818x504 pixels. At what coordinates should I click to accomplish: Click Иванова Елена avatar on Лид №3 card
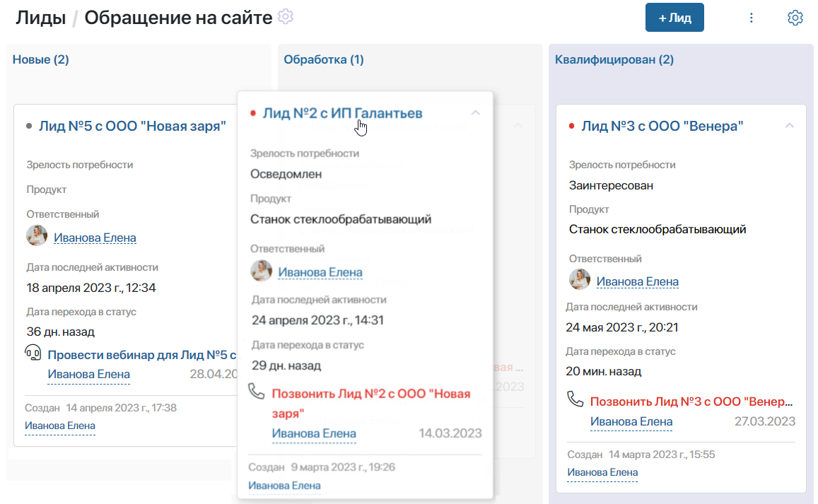click(x=580, y=280)
